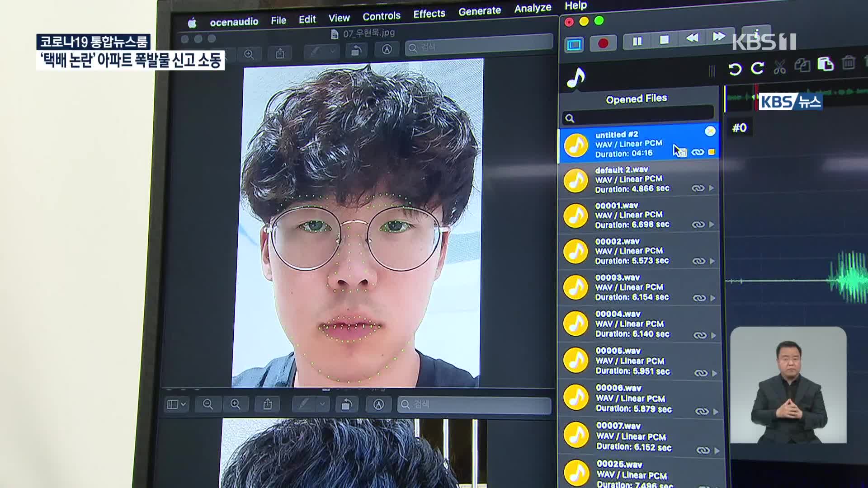Play 00006.wav with its arrow
This screenshot has height=488, width=868.
[x=716, y=412]
